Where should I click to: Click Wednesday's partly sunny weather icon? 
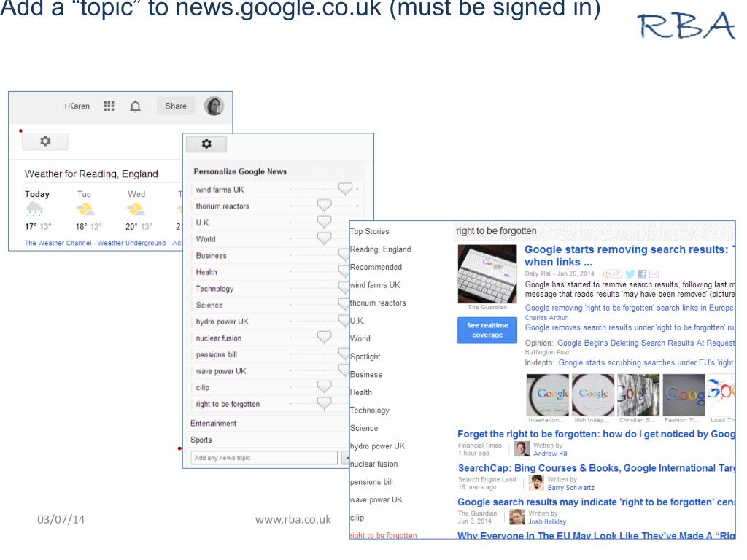click(136, 209)
